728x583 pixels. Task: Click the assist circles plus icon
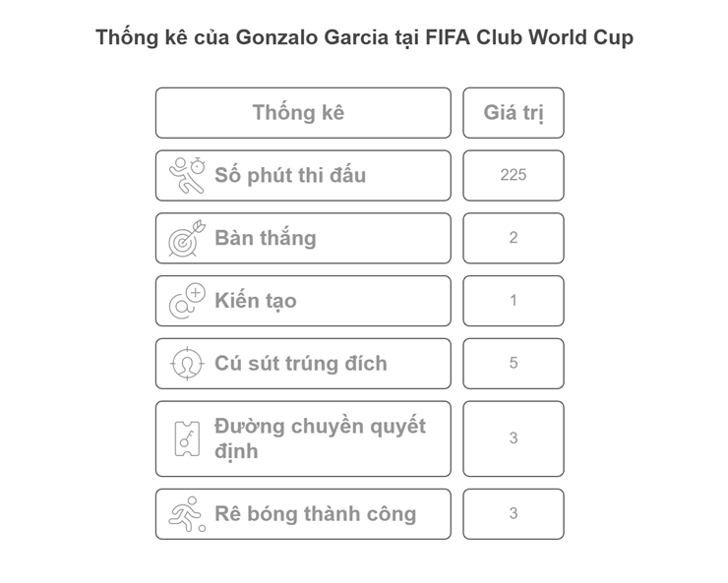coord(187,301)
